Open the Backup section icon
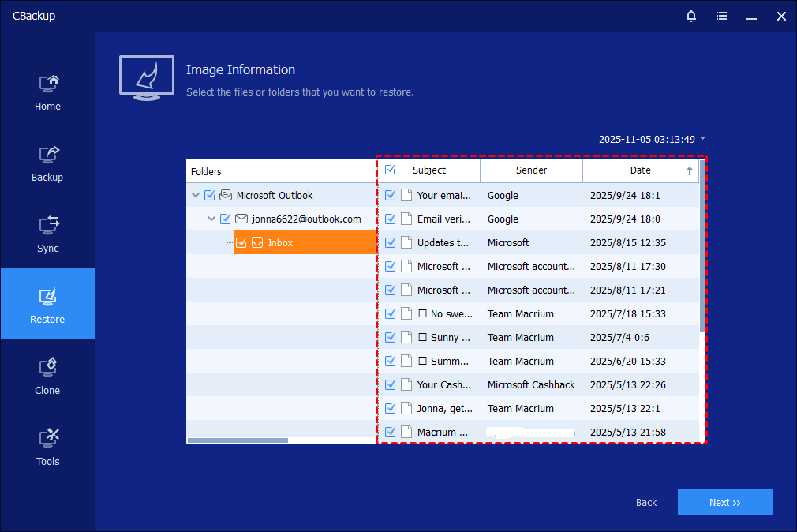The width and height of the screenshot is (797, 532). pyautogui.click(x=47, y=154)
